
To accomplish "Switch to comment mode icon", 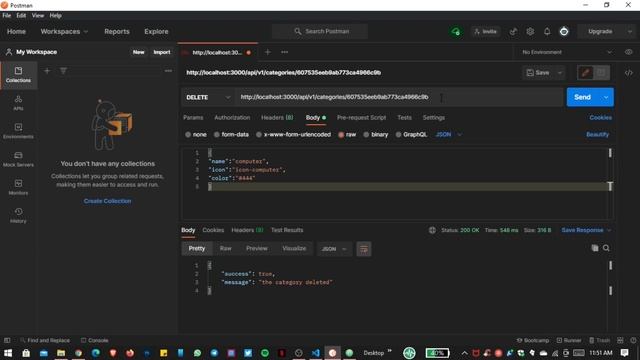I will point(601,73).
